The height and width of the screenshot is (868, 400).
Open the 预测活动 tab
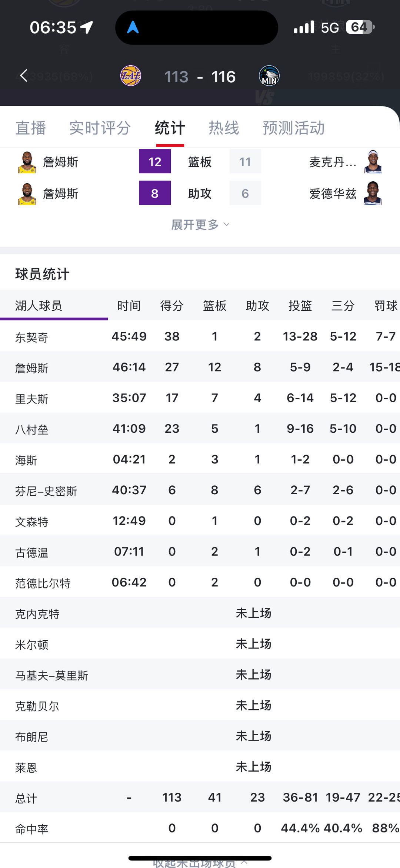click(294, 128)
